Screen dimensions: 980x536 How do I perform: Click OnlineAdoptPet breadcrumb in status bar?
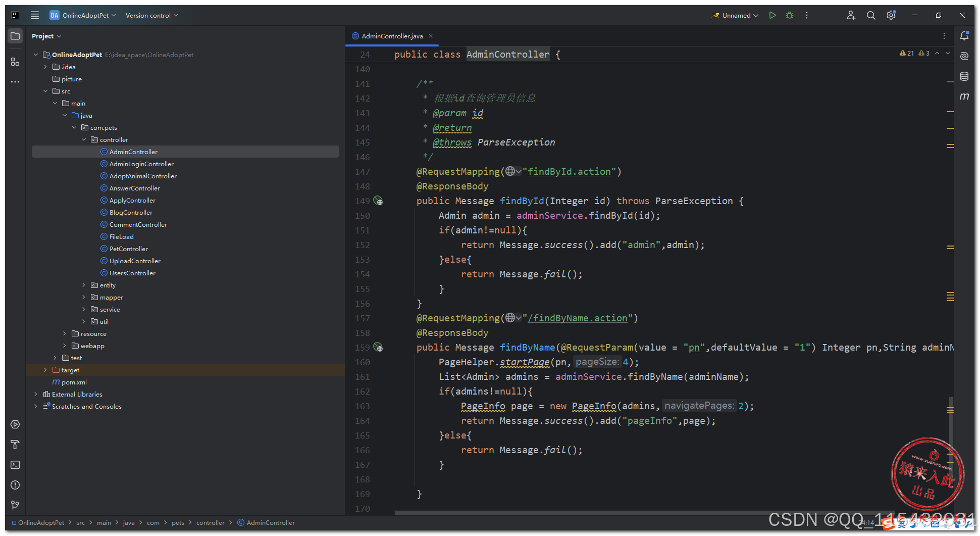point(38,522)
